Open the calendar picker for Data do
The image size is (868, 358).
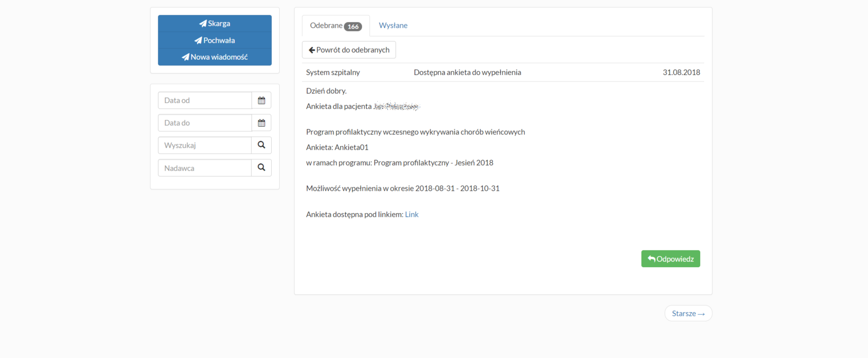261,123
